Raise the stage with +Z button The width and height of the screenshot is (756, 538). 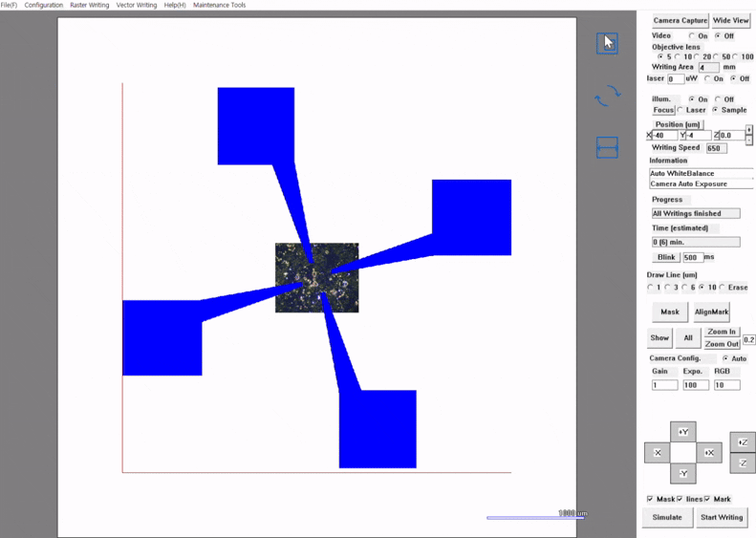[x=743, y=442]
